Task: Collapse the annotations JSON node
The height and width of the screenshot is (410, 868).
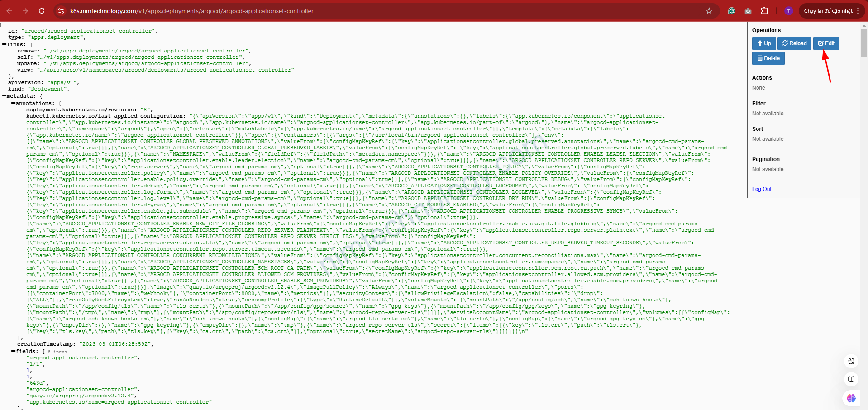Action: (x=14, y=104)
